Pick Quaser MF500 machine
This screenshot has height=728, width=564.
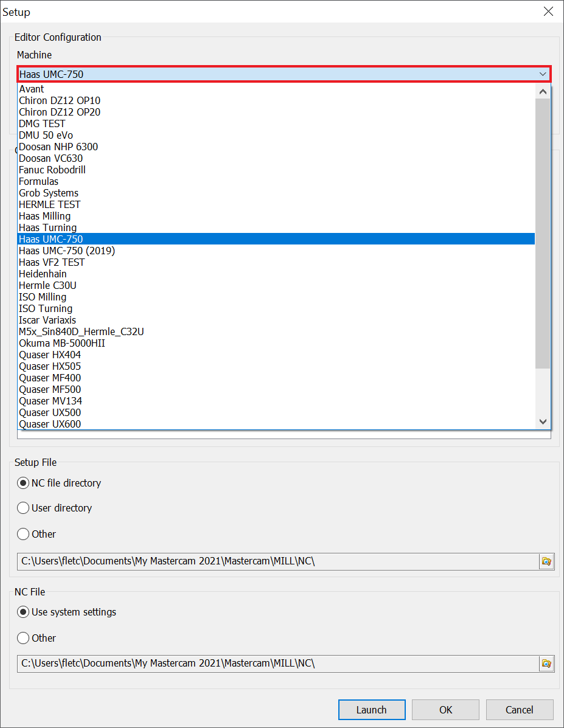(276, 389)
